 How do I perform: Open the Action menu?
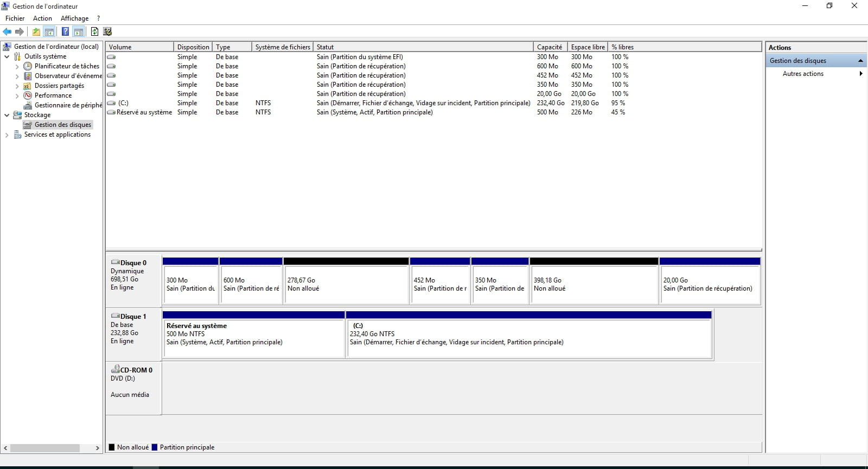click(42, 18)
